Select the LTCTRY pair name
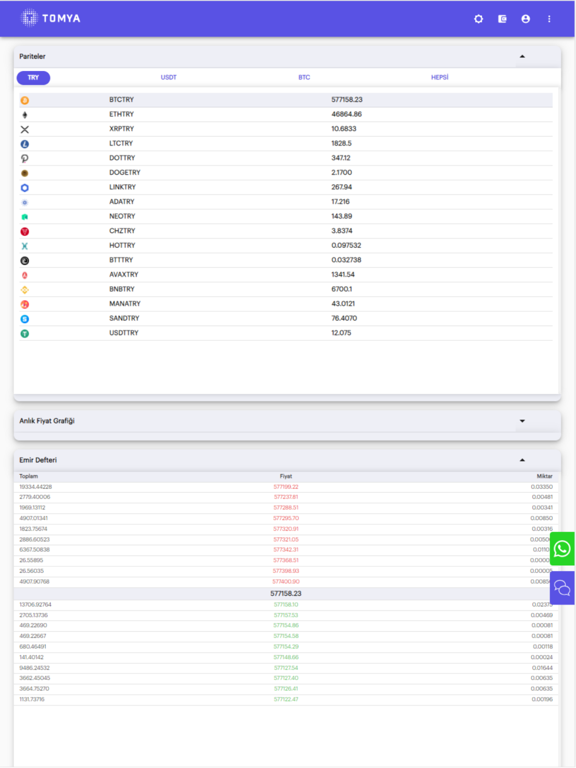This screenshot has height=768, width=576. click(x=121, y=144)
